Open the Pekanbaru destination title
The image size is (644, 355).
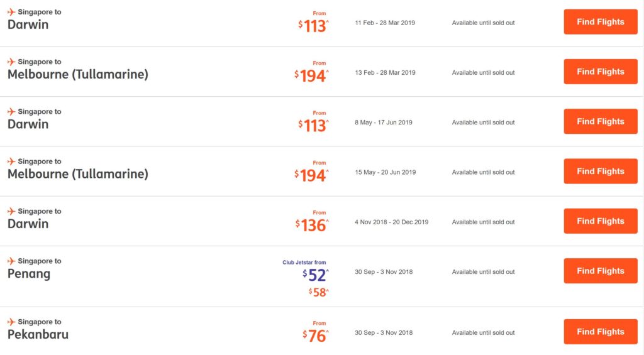38,335
